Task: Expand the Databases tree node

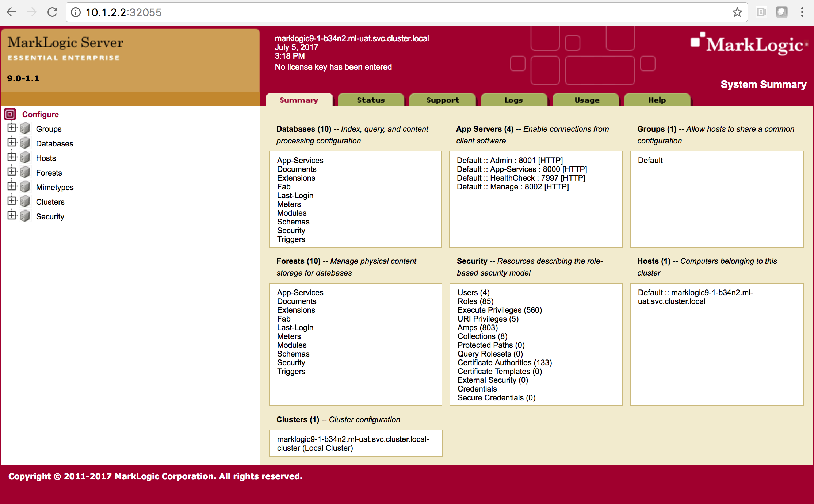Action: point(12,142)
